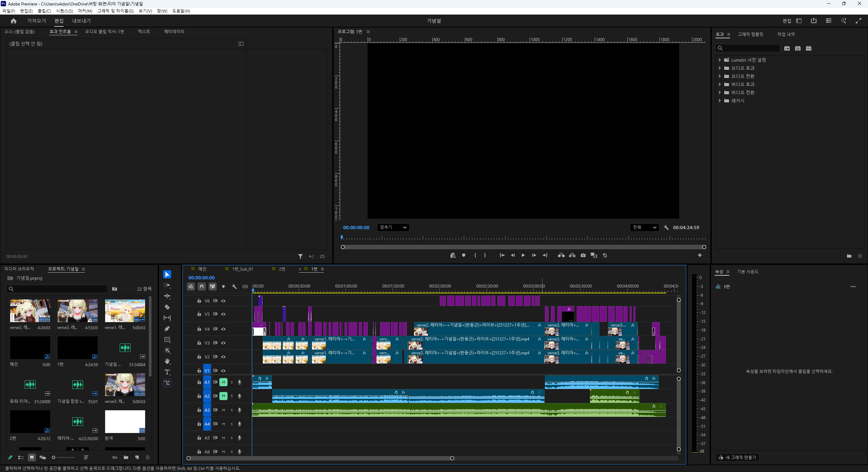The height and width of the screenshot is (472, 868).
Task: Click Play in Program monitor
Action: 523,255
